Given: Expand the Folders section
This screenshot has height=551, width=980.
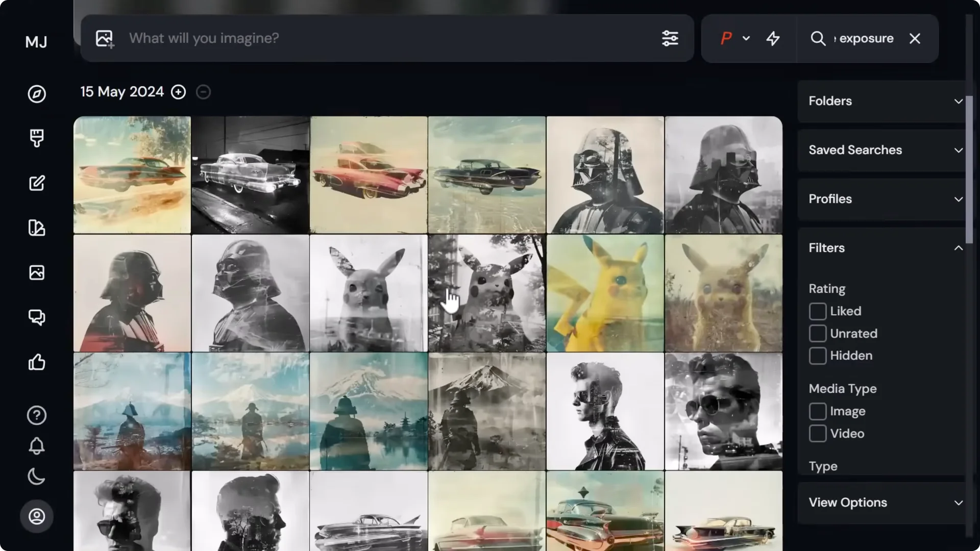Looking at the screenshot, I should 881,101.
